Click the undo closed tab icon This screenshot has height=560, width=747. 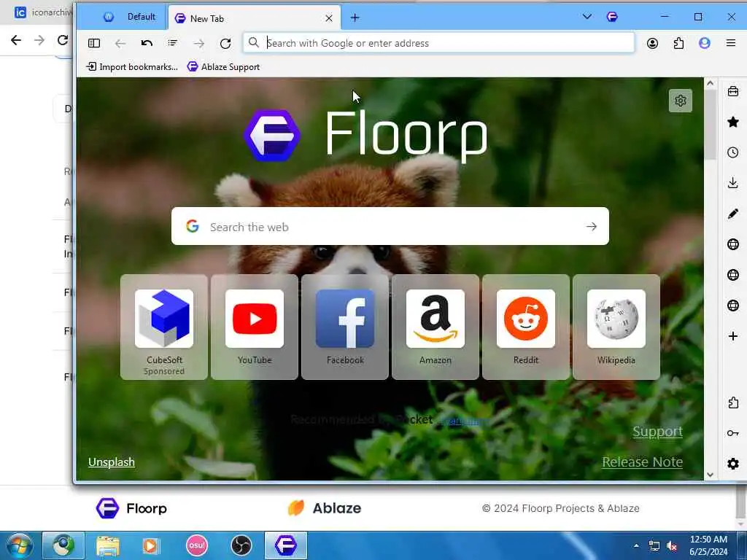click(147, 43)
